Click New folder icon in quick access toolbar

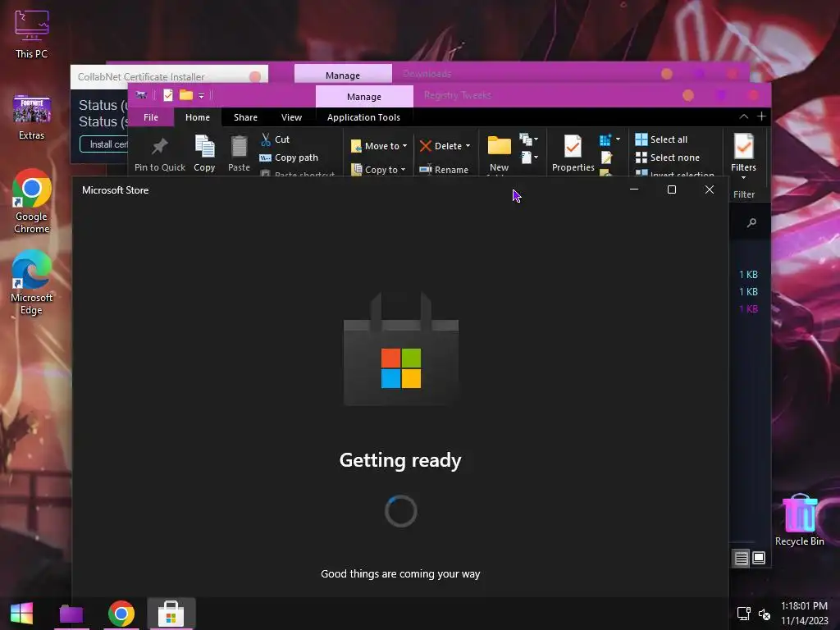coord(186,95)
